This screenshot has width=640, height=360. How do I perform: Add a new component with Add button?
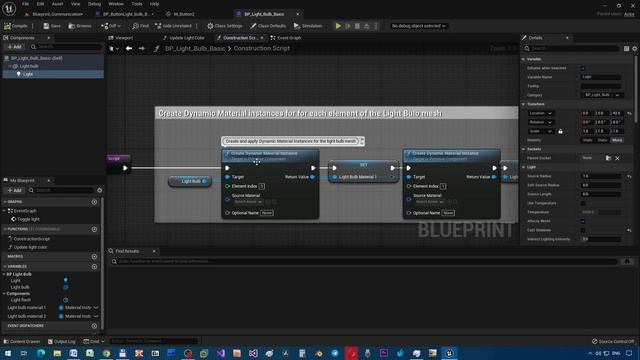coord(14,47)
